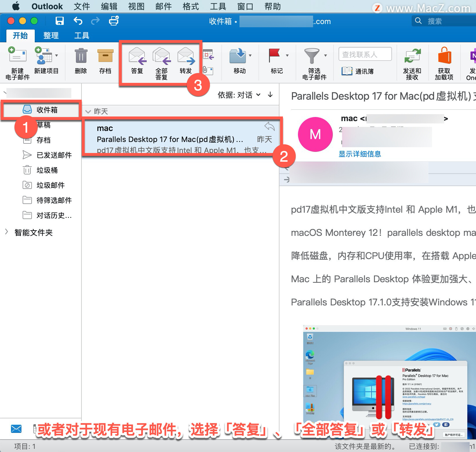Select the 对话历史 folder

coord(46,215)
